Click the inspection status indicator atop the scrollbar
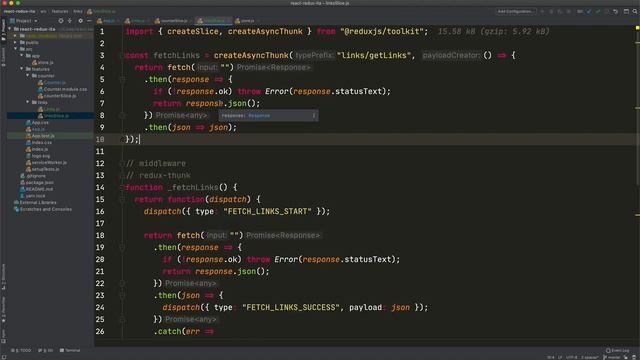The width and height of the screenshot is (640, 360). [x=637, y=28]
